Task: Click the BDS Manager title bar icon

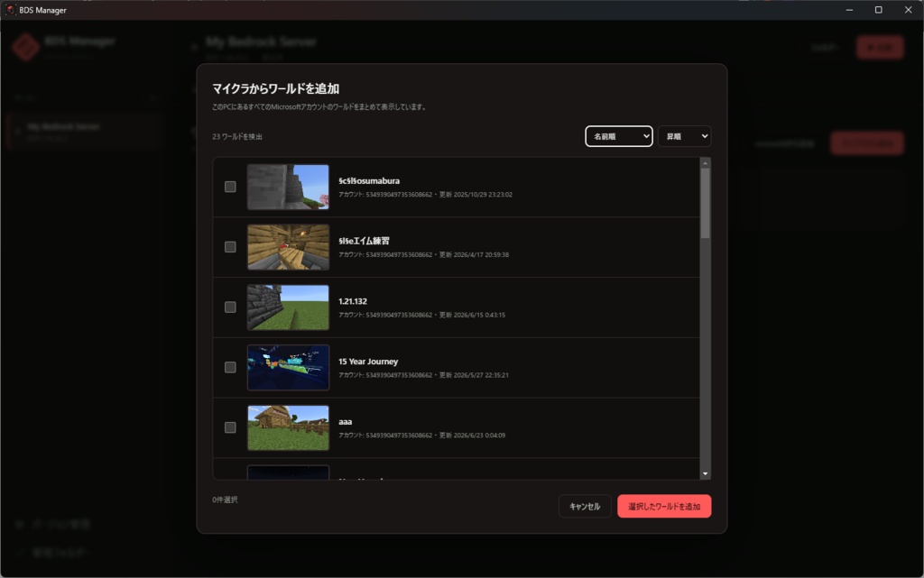Action: [x=10, y=10]
